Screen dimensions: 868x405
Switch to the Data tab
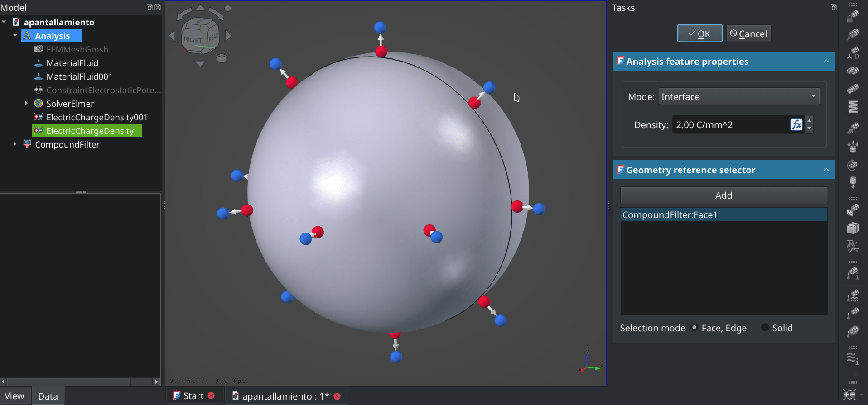[48, 396]
